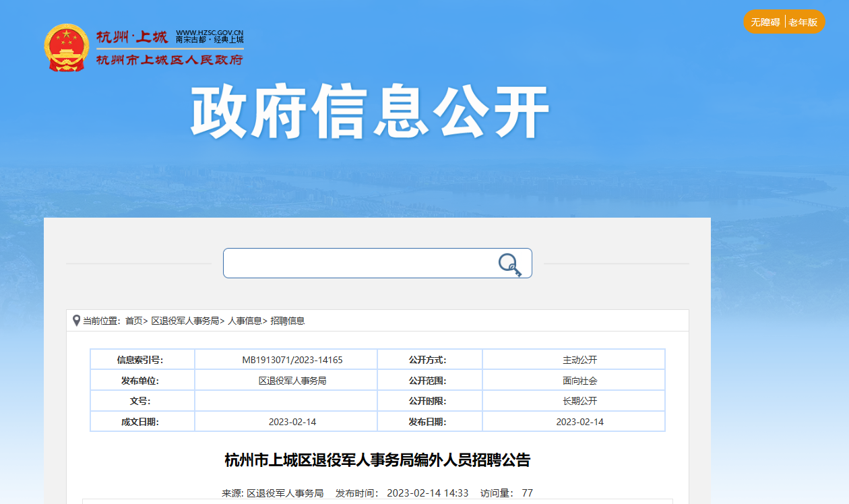Click the 长期公开 table cell
Viewport: 849px width, 504px height.
579,401
